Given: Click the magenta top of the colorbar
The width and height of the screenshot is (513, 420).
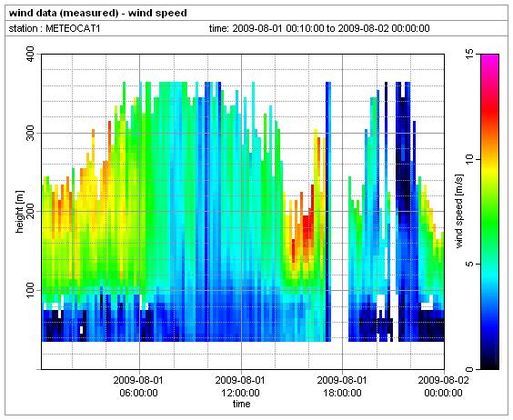Looking at the screenshot, I should (x=489, y=59).
